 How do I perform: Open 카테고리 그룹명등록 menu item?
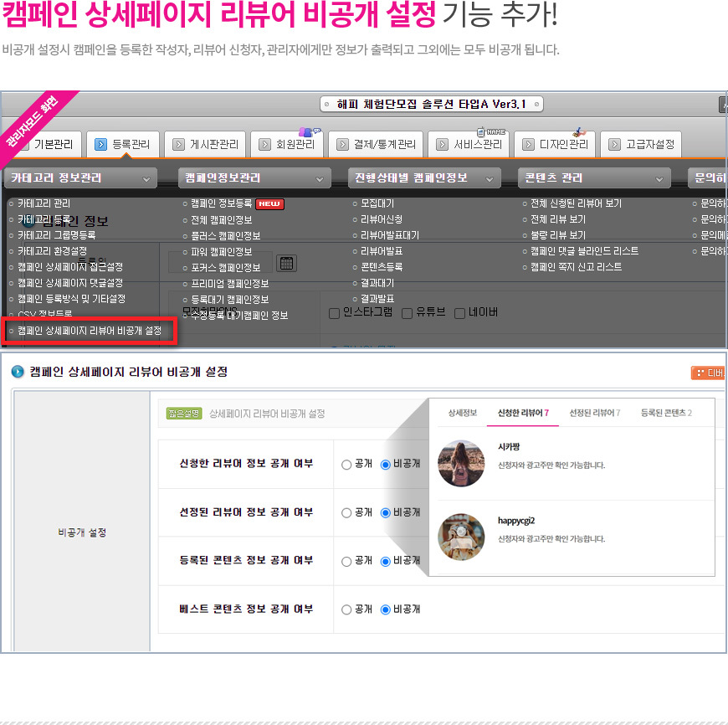pyautogui.click(x=57, y=235)
